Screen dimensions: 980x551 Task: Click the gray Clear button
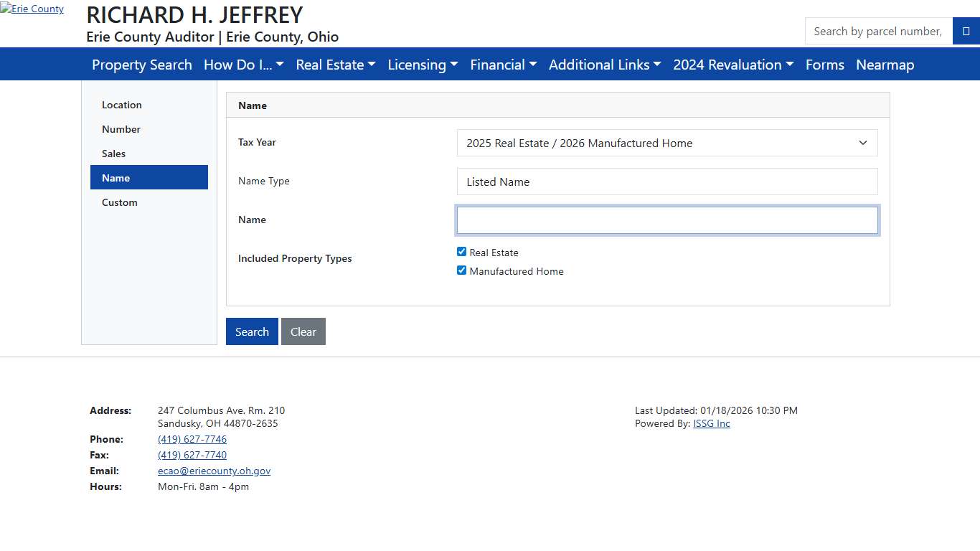(x=303, y=331)
